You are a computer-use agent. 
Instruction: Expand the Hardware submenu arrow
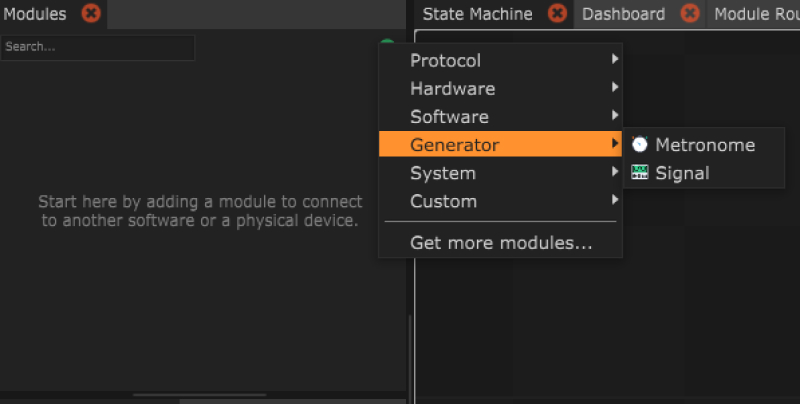614,88
